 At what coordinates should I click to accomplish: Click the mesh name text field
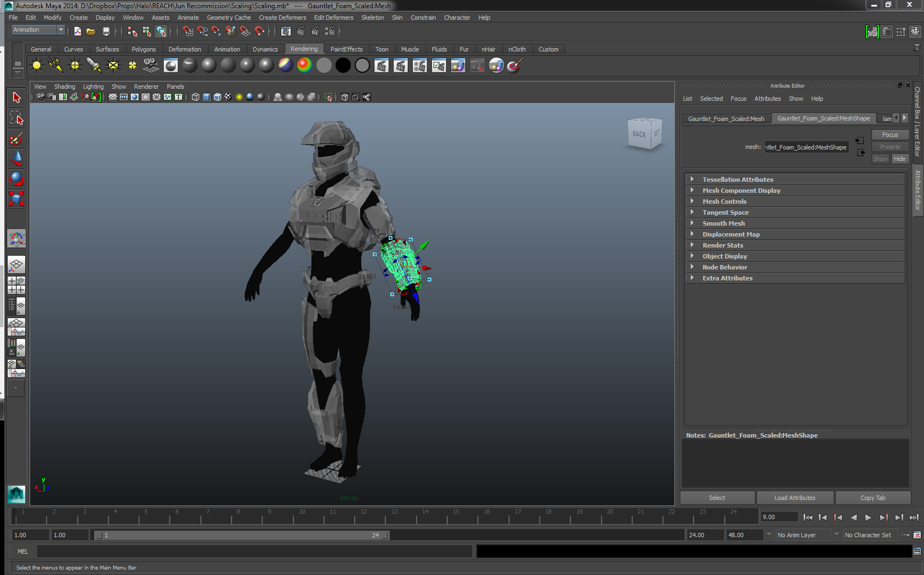pos(806,147)
